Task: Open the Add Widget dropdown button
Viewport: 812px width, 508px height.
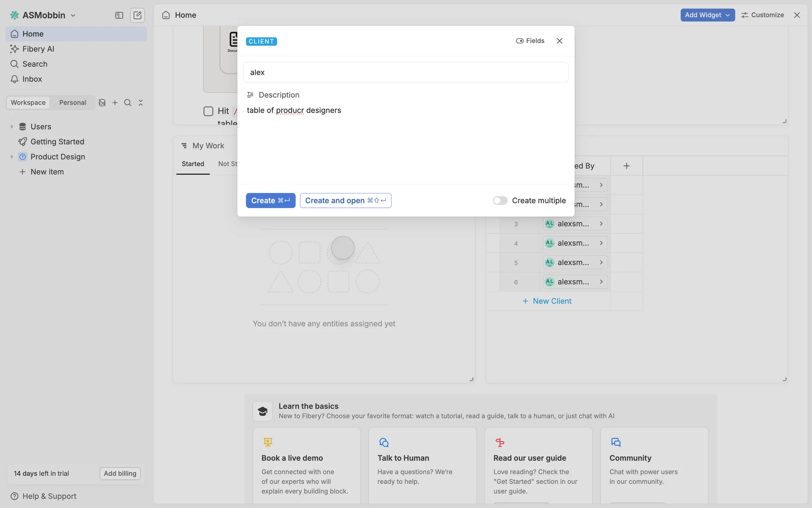Action: coord(707,15)
